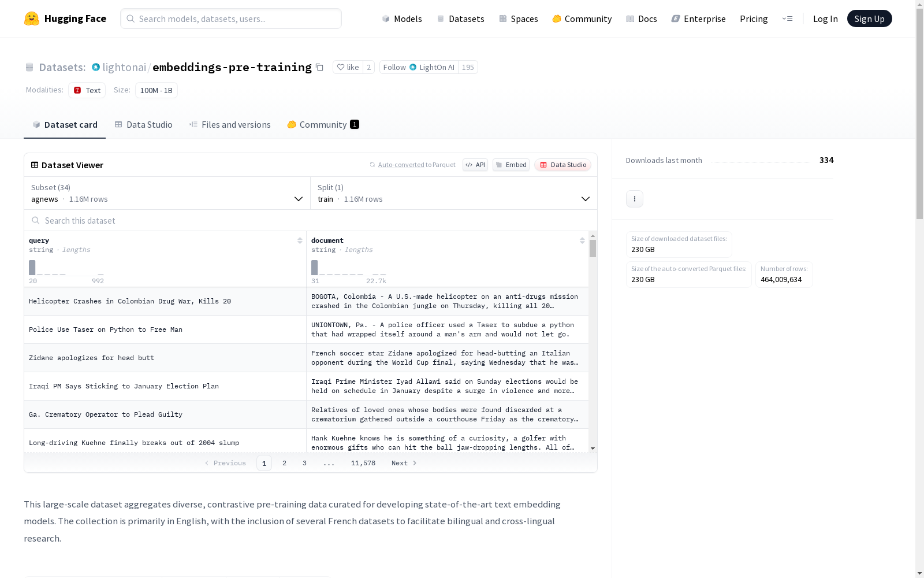
Task: Click the first bar of document lengths histogram
Action: [x=315, y=268]
